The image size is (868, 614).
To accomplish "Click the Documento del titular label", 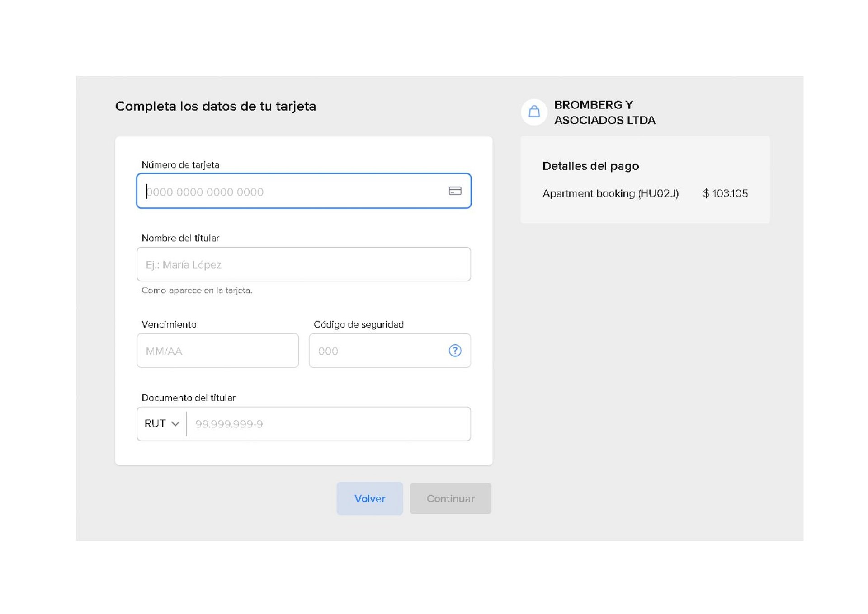I will (188, 398).
